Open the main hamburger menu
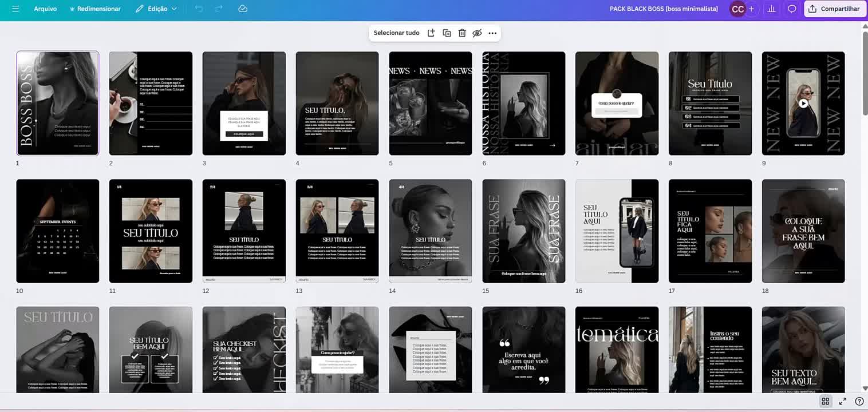 click(x=15, y=9)
